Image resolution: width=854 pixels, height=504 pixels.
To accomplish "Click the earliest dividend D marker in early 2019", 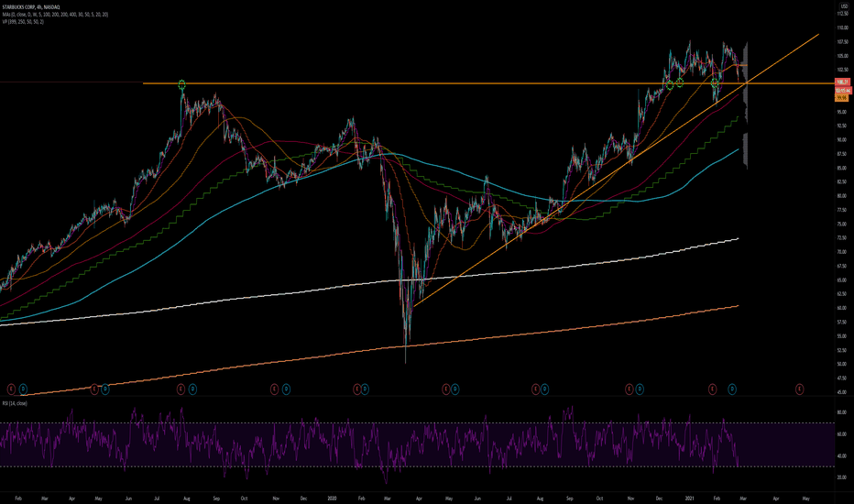I will pos(23,389).
